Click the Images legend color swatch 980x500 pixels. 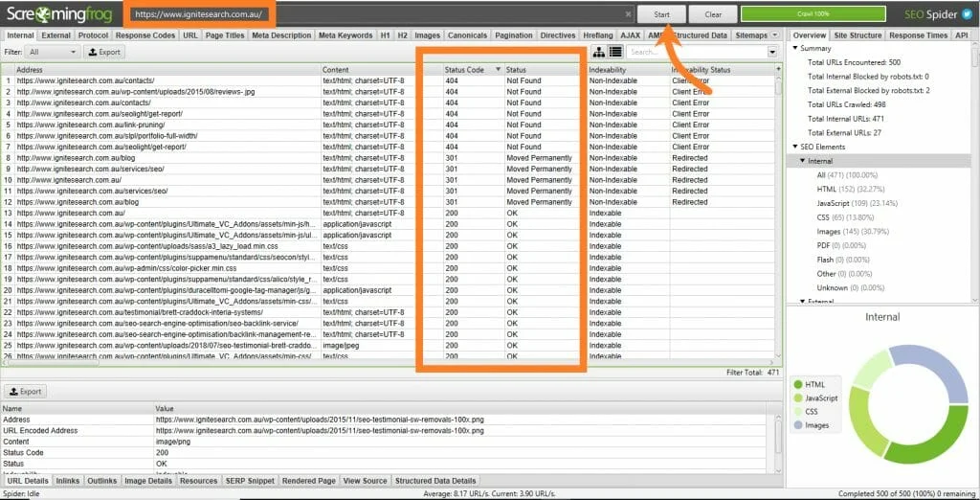pos(797,425)
